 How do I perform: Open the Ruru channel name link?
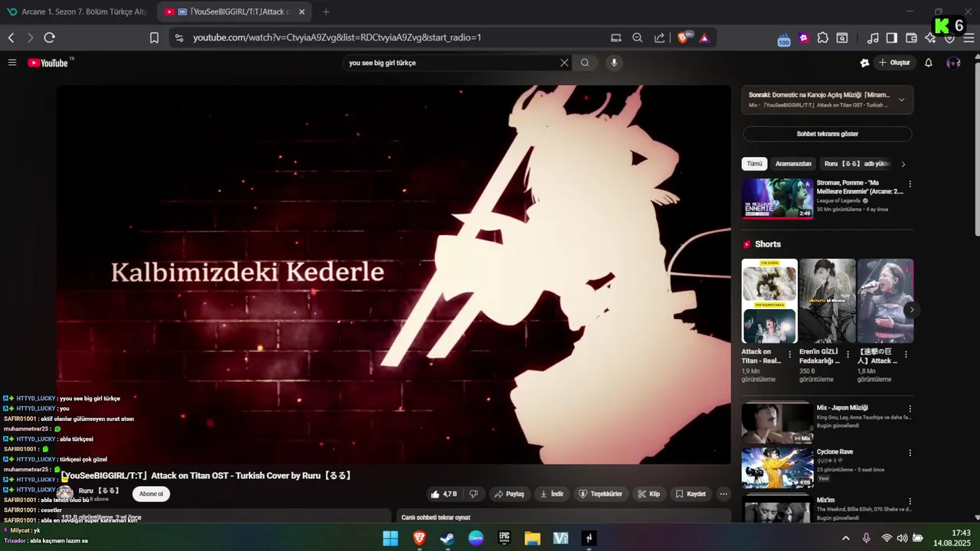pos(99,491)
